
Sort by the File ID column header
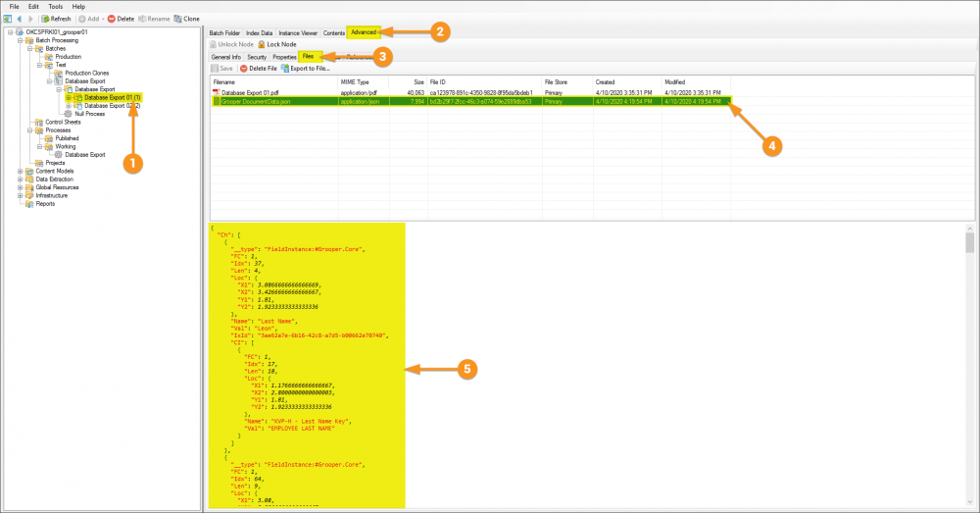click(484, 82)
